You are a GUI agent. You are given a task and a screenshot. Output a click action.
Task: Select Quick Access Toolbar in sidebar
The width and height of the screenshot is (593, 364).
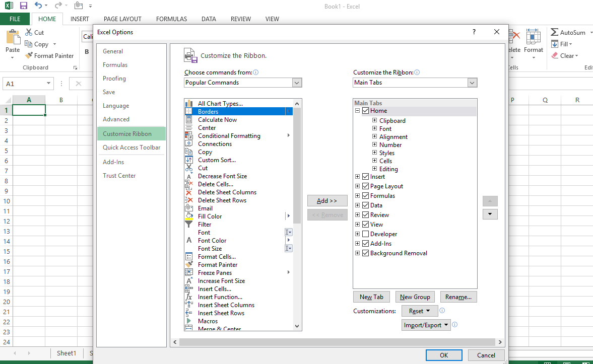[131, 148]
